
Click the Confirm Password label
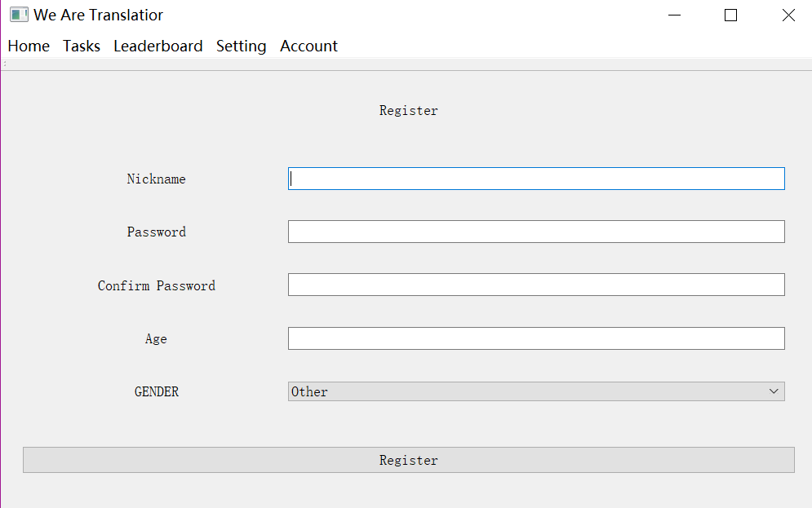pos(157,285)
